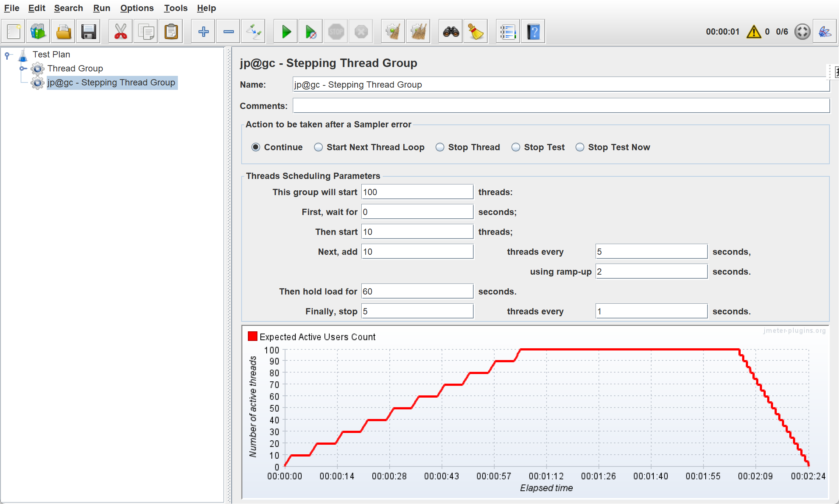Viewport: 839px width, 504px height.
Task: Click the Then hold load for field
Action: [x=417, y=292]
